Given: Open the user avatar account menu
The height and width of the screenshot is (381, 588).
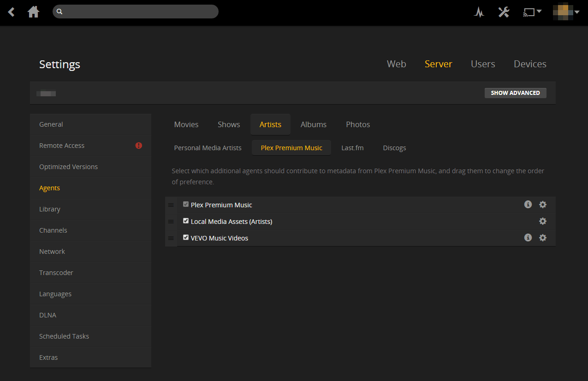Looking at the screenshot, I should pyautogui.click(x=566, y=12).
